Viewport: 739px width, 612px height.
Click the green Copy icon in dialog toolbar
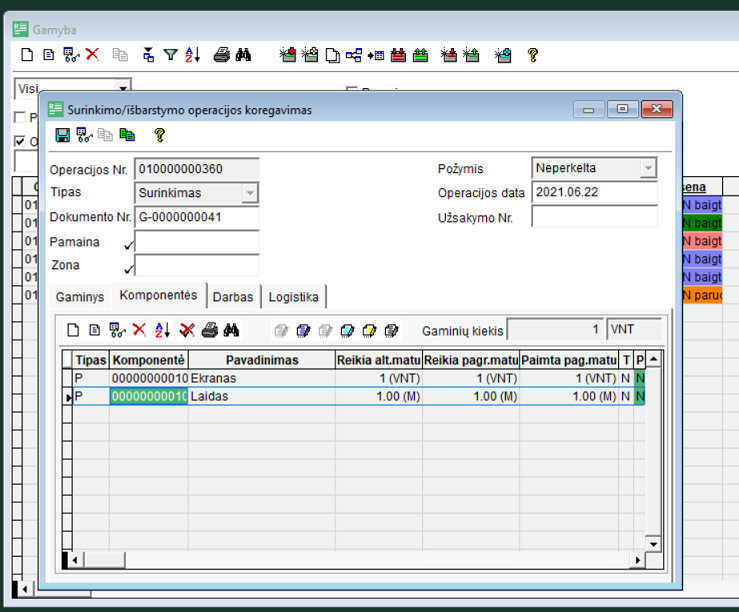point(127,135)
